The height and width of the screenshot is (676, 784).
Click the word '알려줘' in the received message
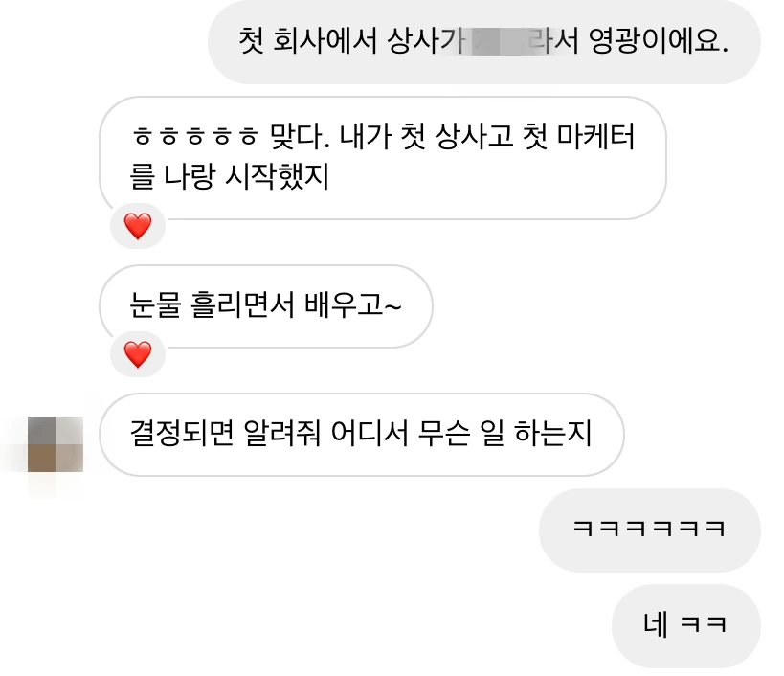pyautogui.click(x=282, y=433)
